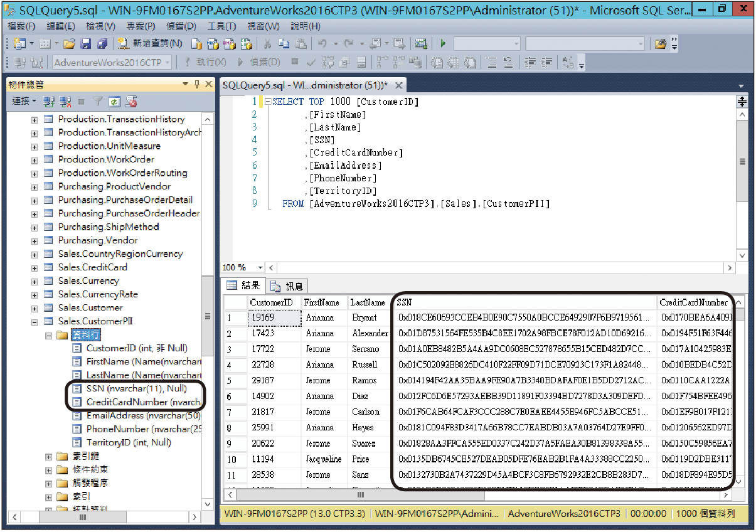Switch to the 訊息 messages tab
This screenshot has height=532, width=756.
click(287, 286)
